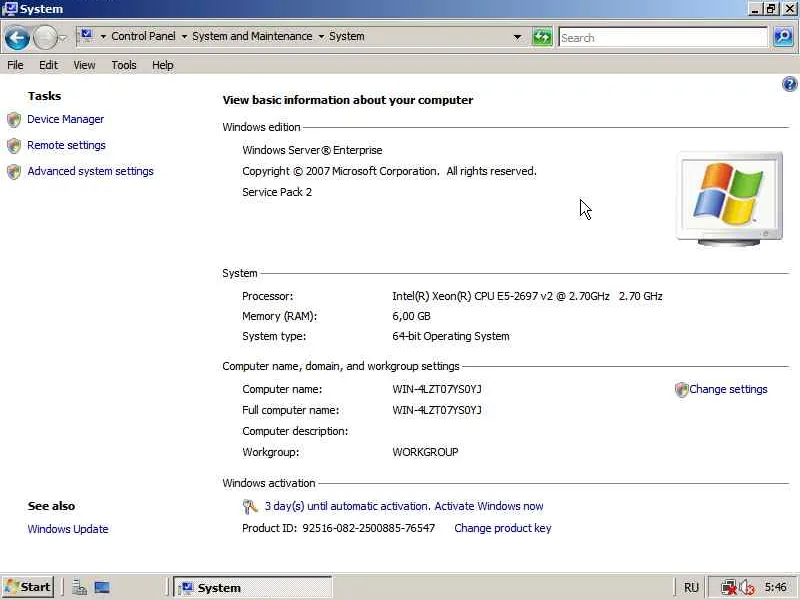Restore down the System window
Image resolution: width=800 pixels, height=600 pixels.
(771, 9)
